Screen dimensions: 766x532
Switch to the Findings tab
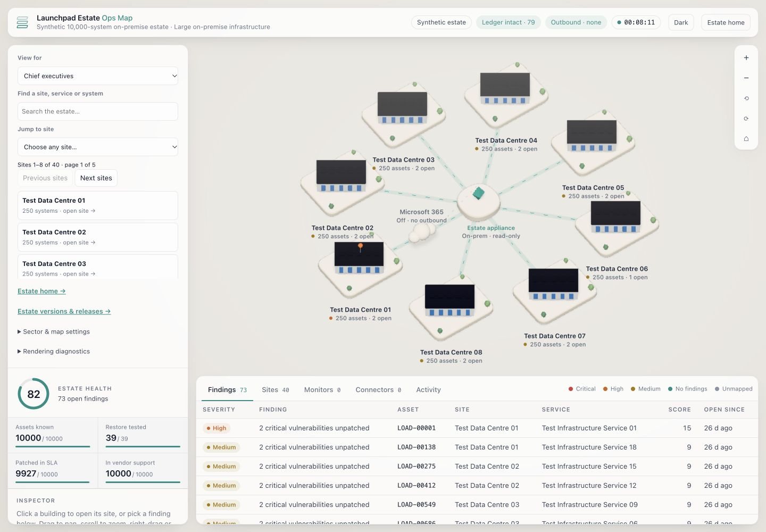(227, 389)
